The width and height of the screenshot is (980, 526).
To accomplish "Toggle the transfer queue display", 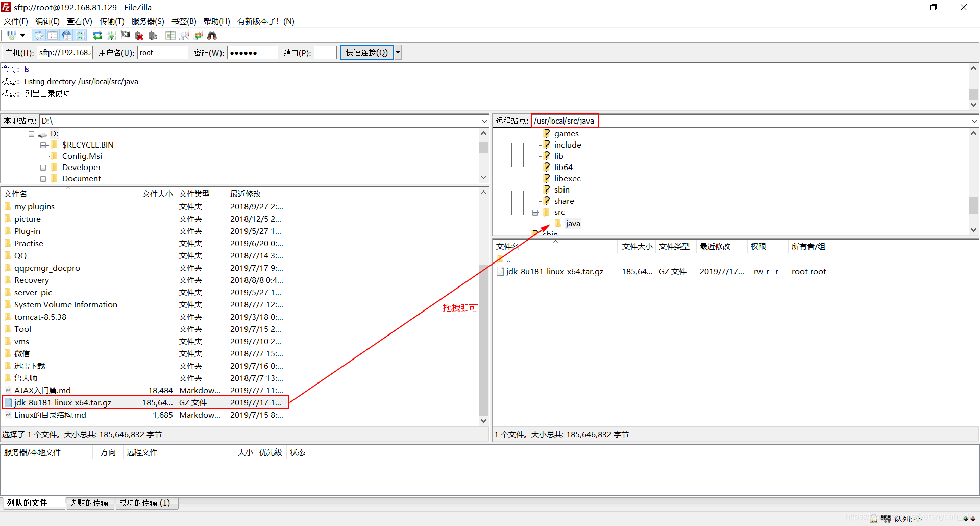I will pyautogui.click(x=80, y=35).
